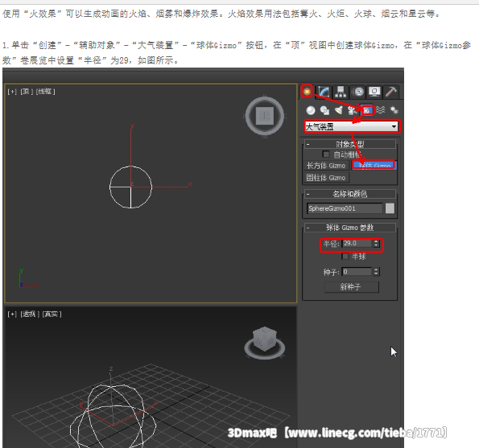Viewport: 479px width, 448px height.
Task: Collapse the 对象类型 rollout
Action: pos(350,144)
